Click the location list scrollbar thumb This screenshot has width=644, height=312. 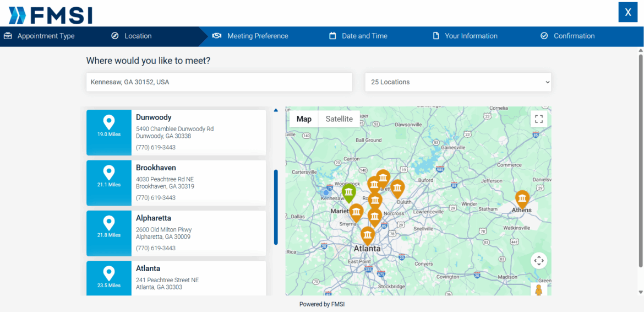[x=276, y=207]
